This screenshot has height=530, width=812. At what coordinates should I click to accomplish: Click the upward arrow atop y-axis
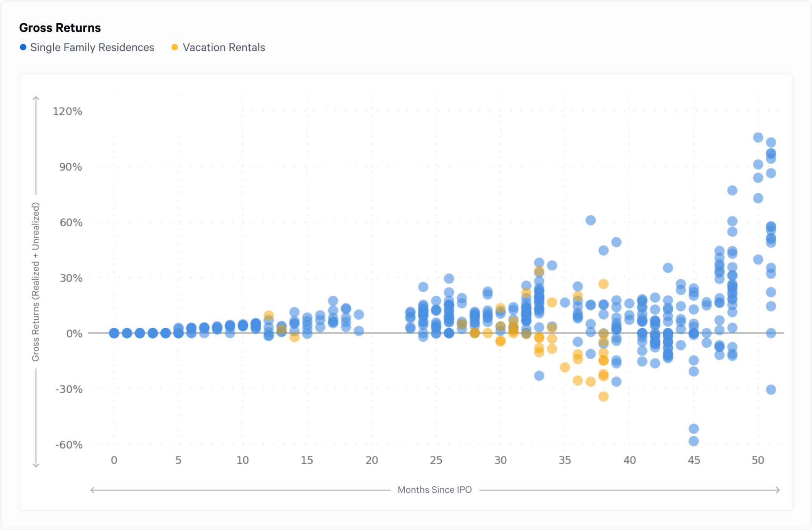(x=36, y=98)
